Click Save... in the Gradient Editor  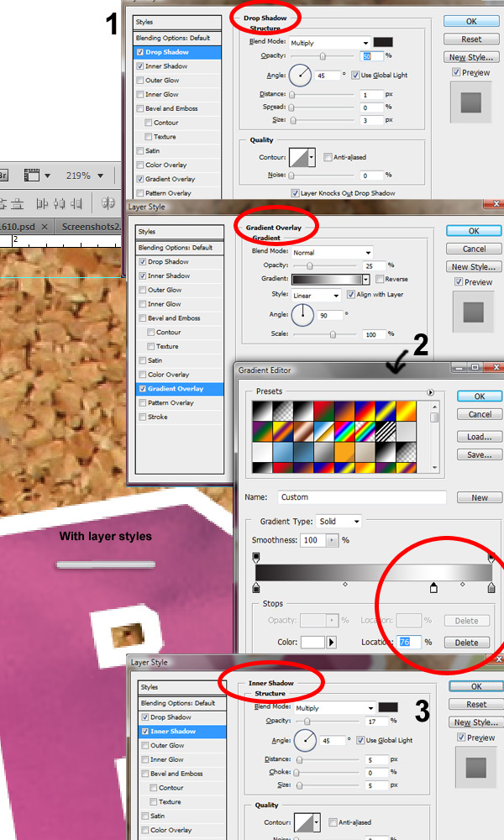(x=480, y=454)
